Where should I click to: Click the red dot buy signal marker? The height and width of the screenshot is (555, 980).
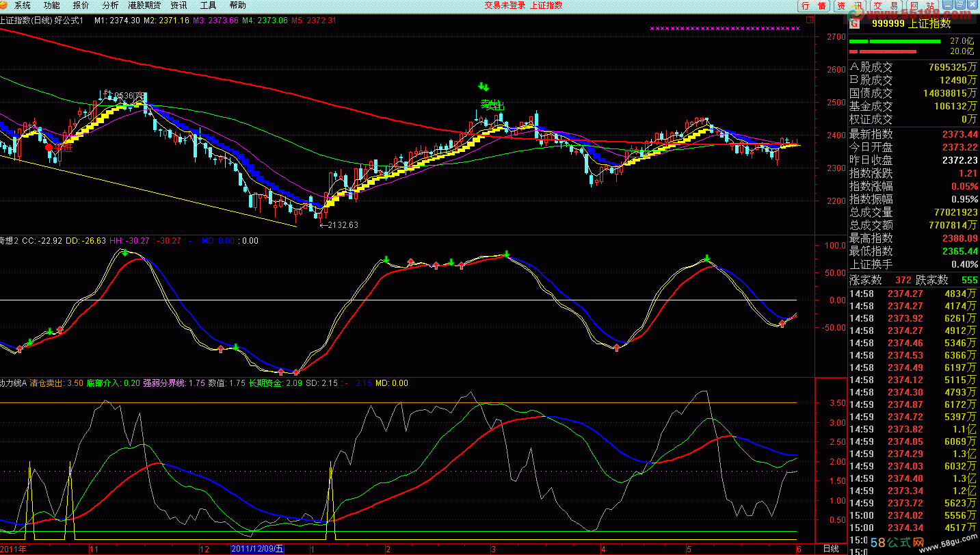coord(49,147)
